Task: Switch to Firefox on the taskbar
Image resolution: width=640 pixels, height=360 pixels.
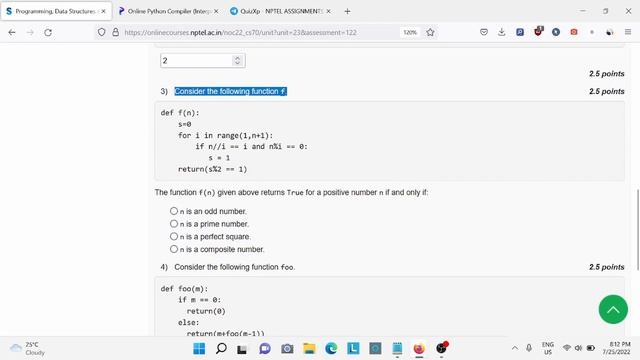Action: [419, 348]
